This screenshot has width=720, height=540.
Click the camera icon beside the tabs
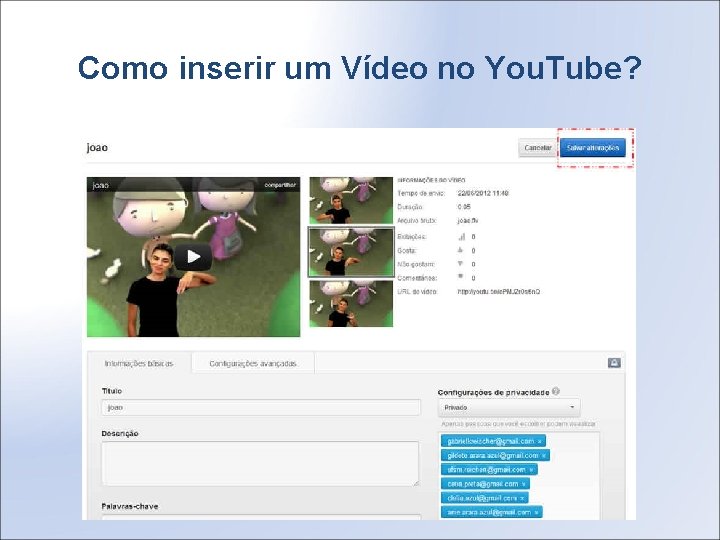tap(614, 363)
